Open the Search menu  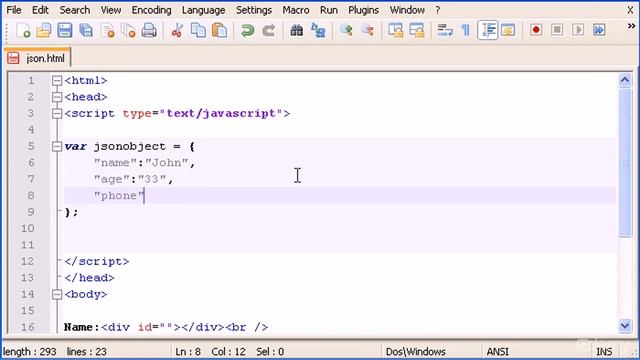tap(75, 10)
